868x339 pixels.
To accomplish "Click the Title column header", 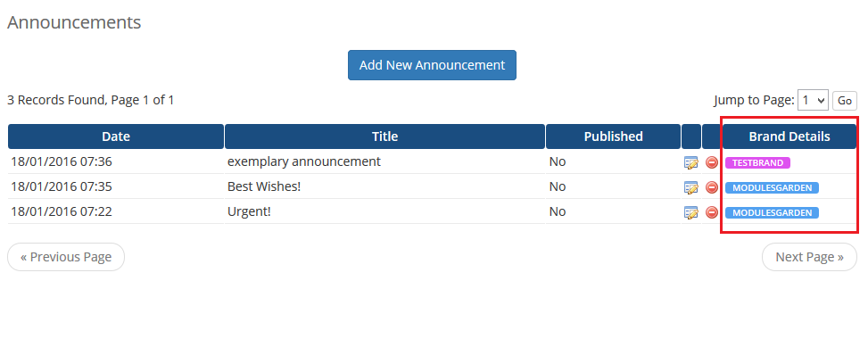I will (384, 136).
